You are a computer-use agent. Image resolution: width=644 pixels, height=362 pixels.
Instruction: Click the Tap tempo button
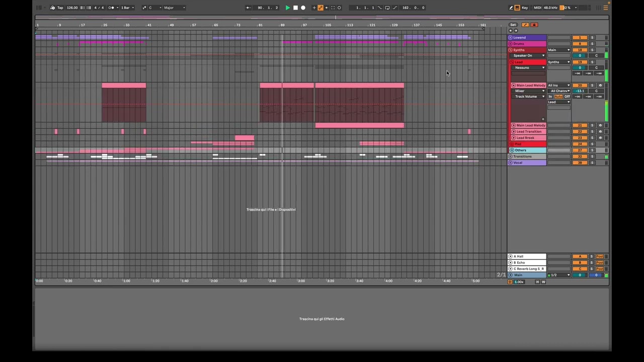click(x=60, y=8)
